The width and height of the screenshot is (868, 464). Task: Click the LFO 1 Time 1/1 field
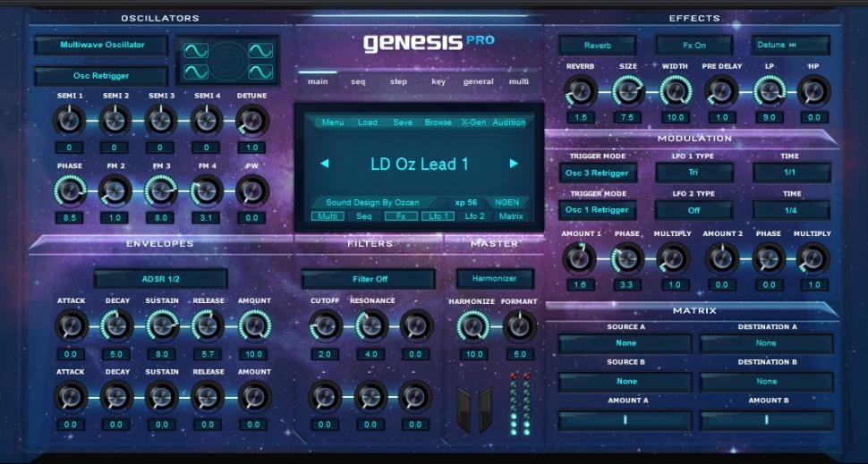(x=791, y=173)
